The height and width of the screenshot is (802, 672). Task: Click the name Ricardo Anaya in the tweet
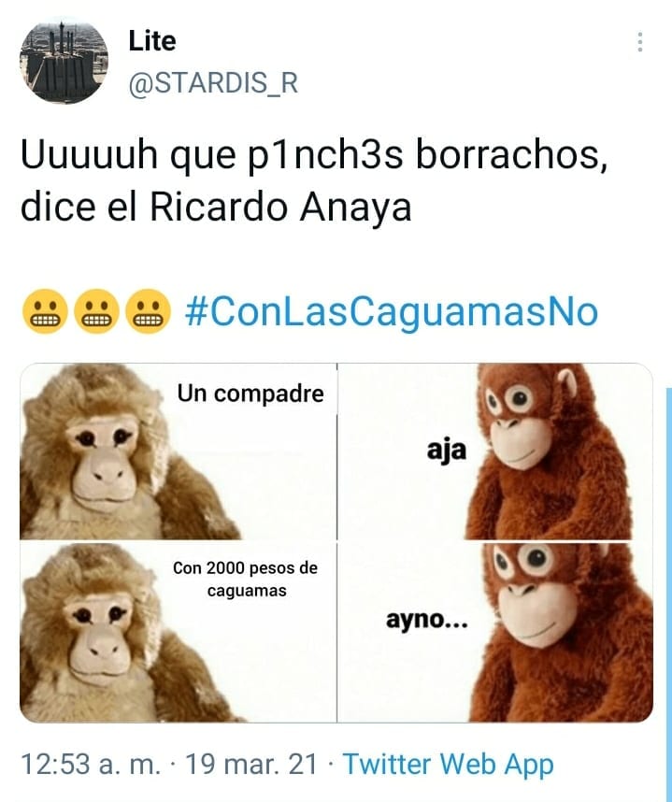280,208
